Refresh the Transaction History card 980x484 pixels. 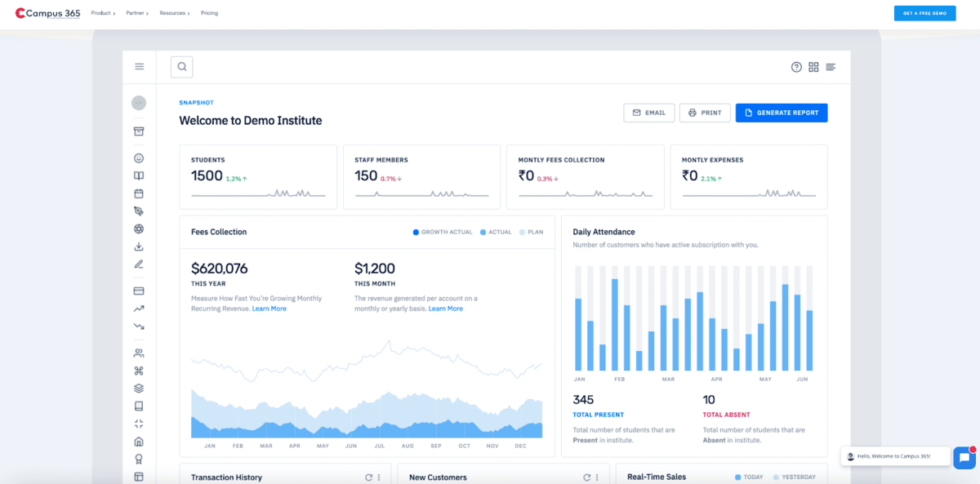tap(369, 477)
